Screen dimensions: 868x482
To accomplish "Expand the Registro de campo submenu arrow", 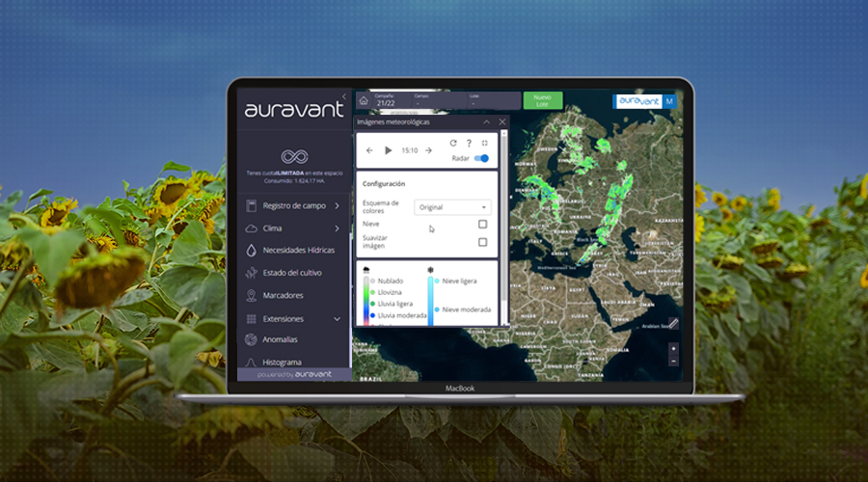I will 338,206.
